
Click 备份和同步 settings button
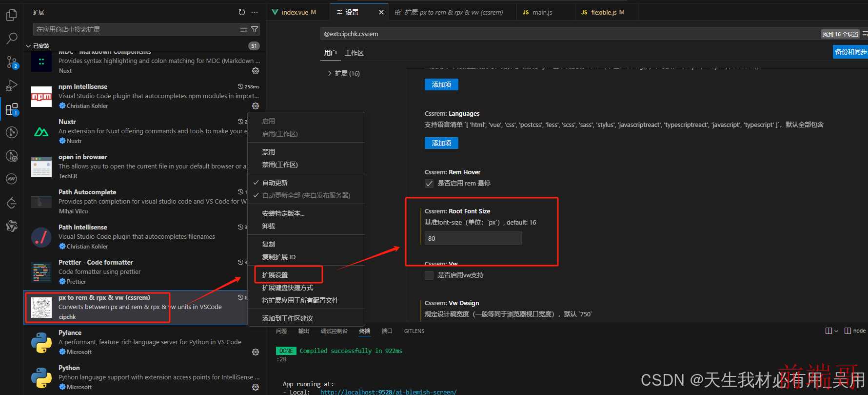point(850,52)
